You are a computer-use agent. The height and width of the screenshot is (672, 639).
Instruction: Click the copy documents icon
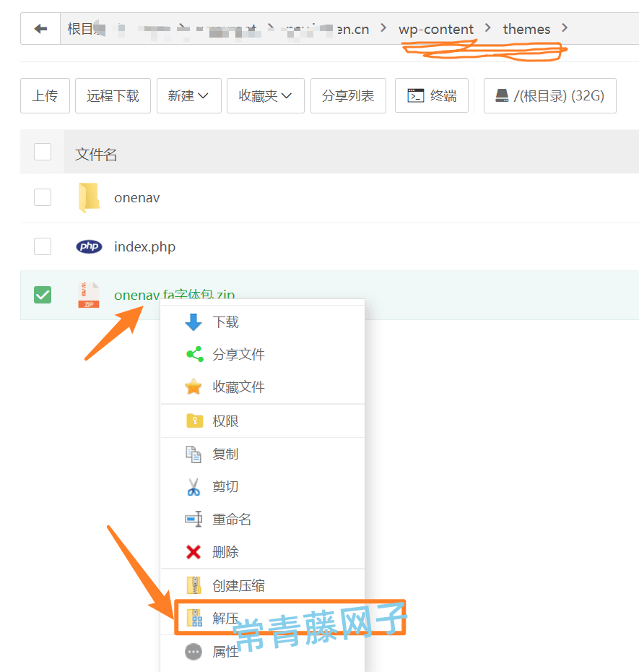click(x=194, y=455)
